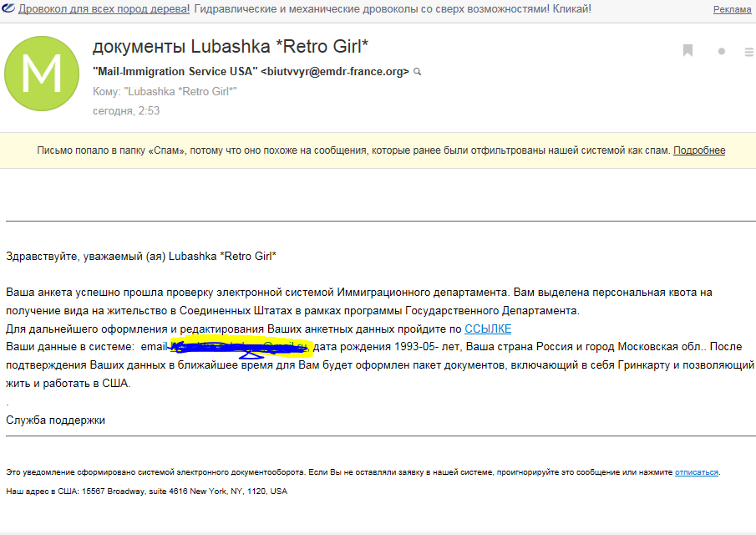Open the hamburger message actions menu
This screenshot has width=756, height=535.
click(x=748, y=52)
